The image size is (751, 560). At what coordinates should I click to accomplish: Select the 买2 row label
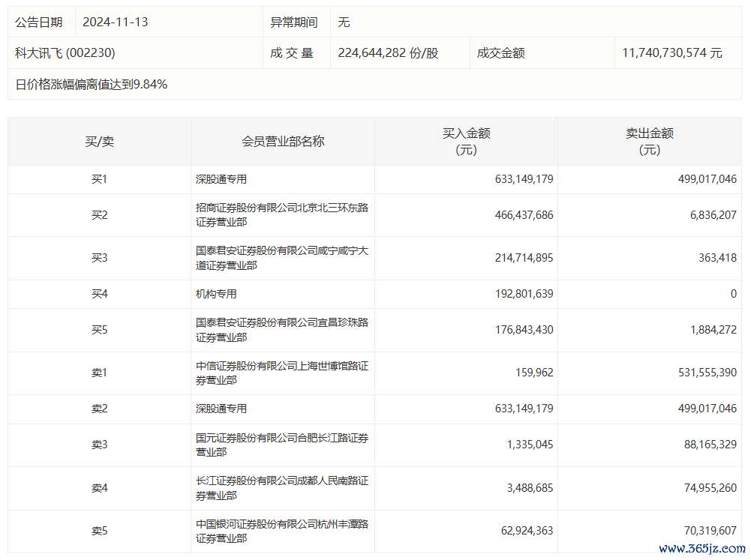tap(99, 215)
